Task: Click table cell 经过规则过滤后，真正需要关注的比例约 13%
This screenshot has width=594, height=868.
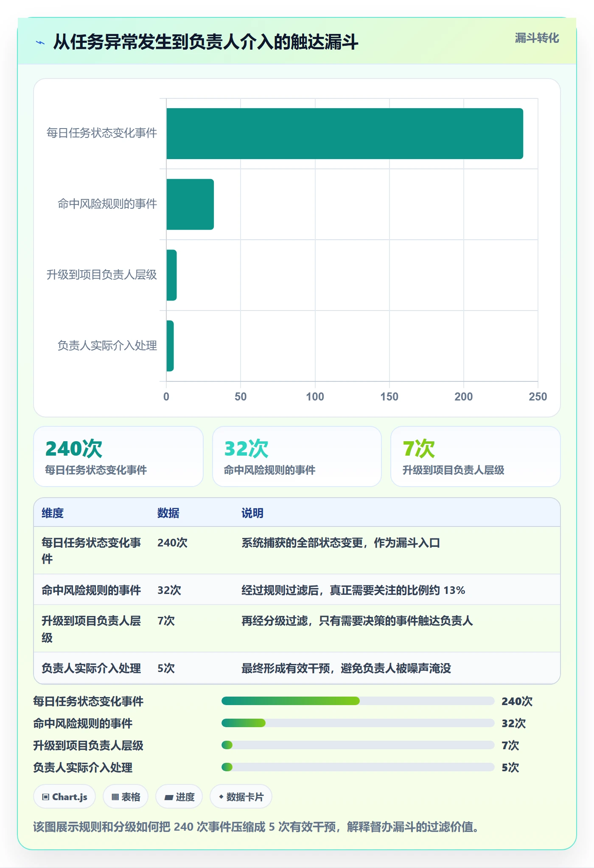Action: 353,590
